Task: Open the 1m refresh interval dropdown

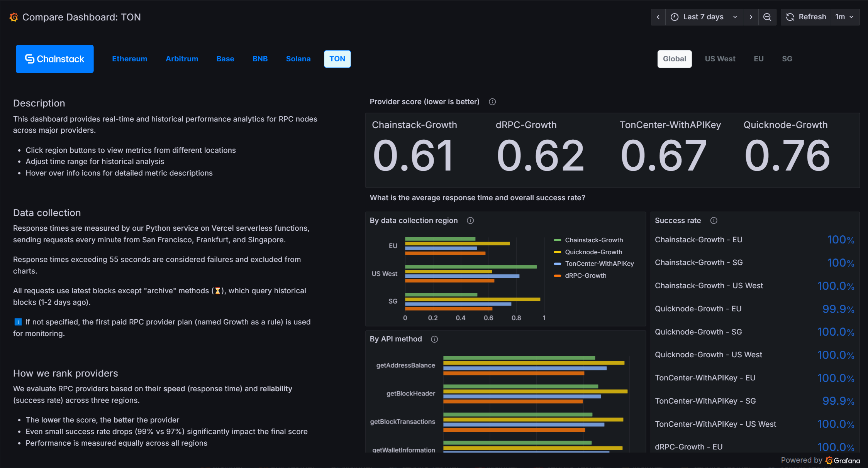Action: point(845,17)
